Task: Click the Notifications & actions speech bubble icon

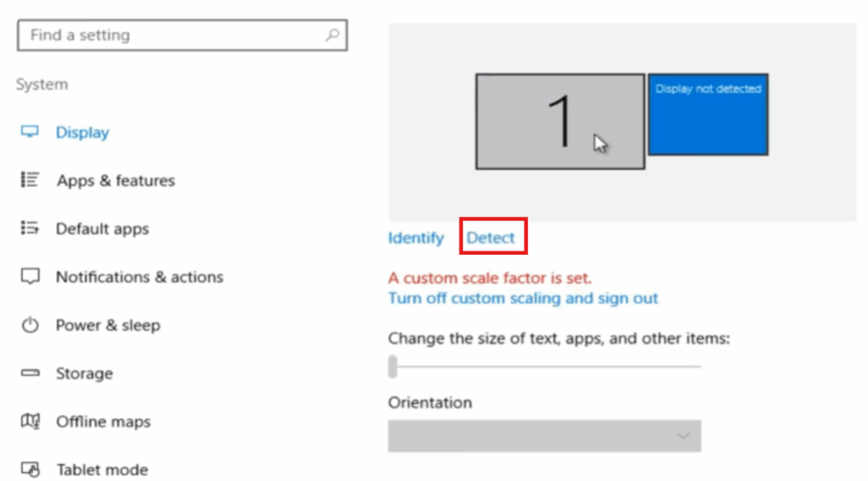Action: click(x=31, y=277)
